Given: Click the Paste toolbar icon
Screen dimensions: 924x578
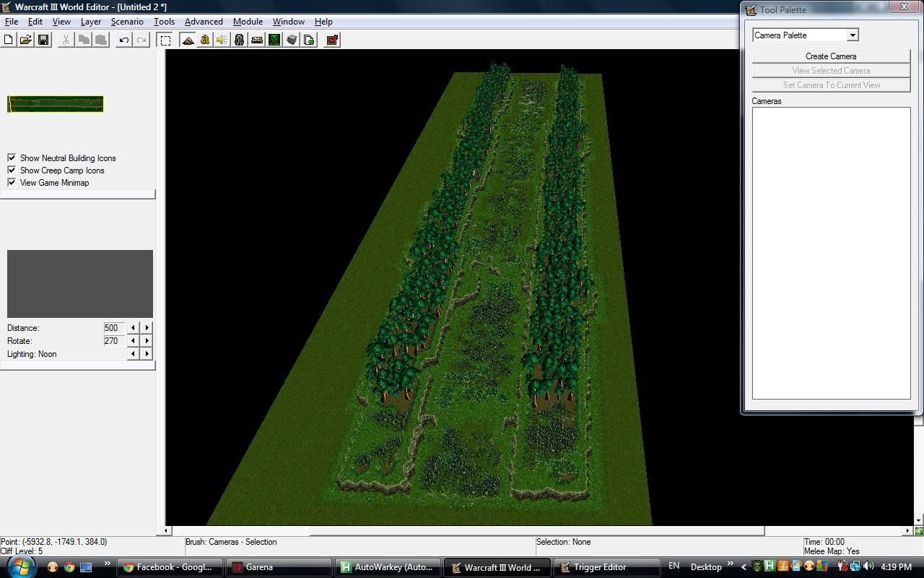Looking at the screenshot, I should 101,40.
